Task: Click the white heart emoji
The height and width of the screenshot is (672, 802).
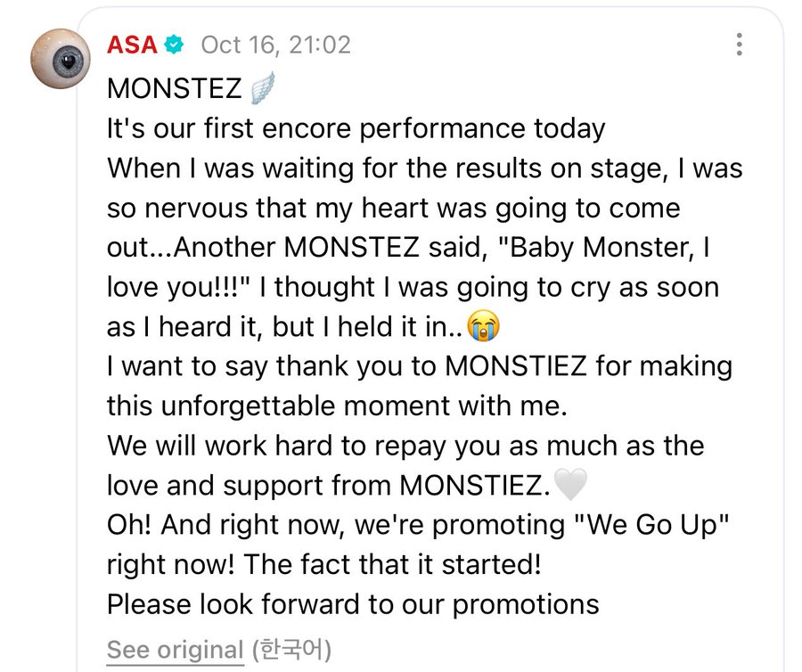Action: point(570,485)
